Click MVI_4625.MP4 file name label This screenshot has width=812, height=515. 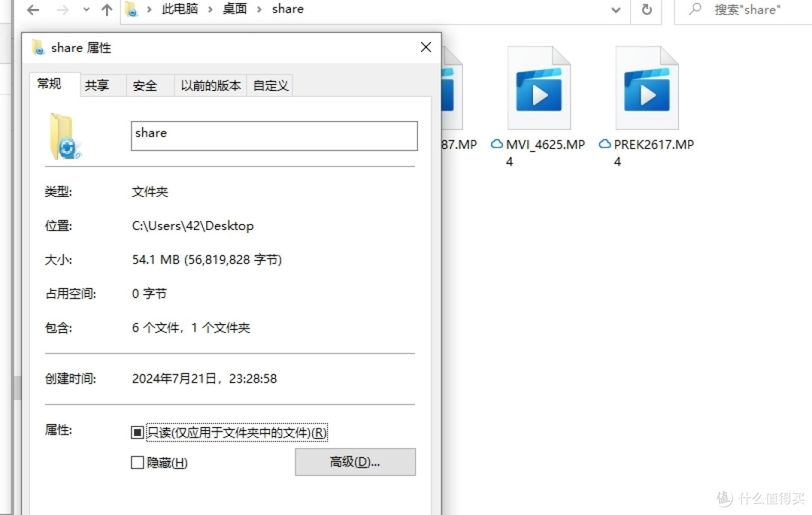tap(545, 153)
